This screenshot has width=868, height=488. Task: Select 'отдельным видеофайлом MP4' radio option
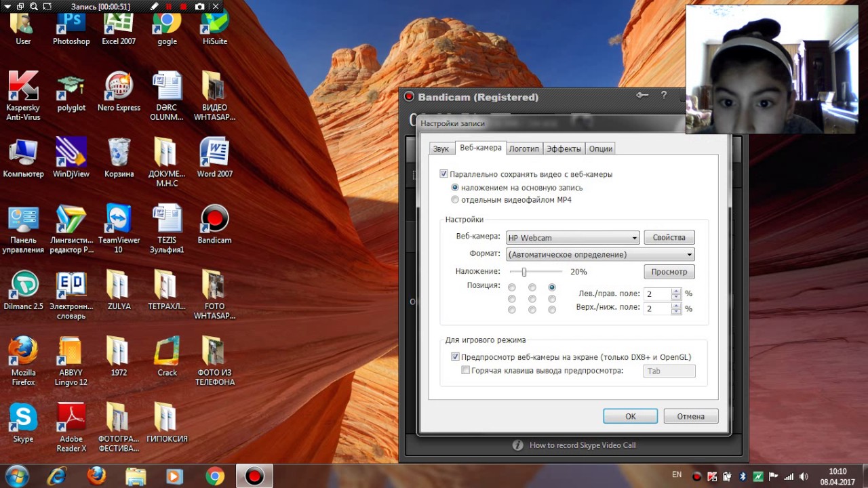coord(455,200)
